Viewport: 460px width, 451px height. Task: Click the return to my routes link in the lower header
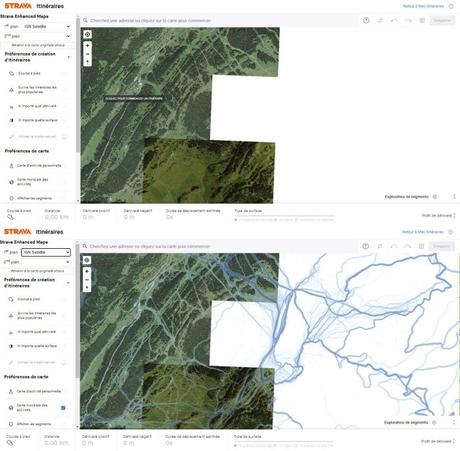[423, 232]
